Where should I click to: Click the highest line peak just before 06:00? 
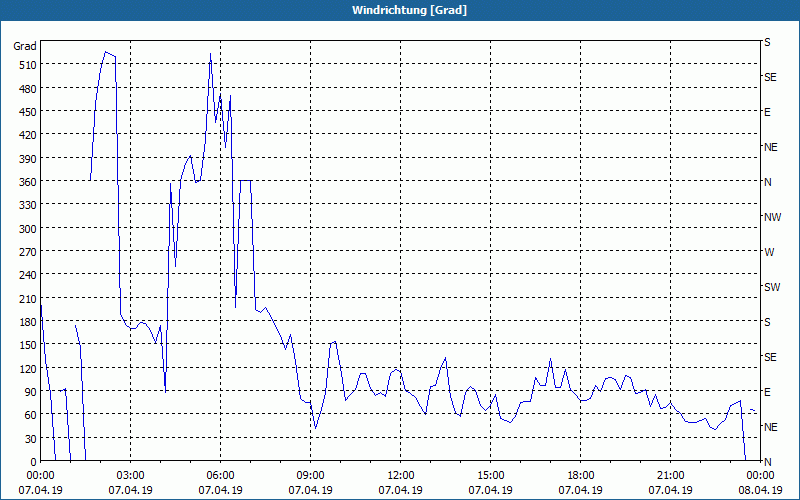click(210, 54)
